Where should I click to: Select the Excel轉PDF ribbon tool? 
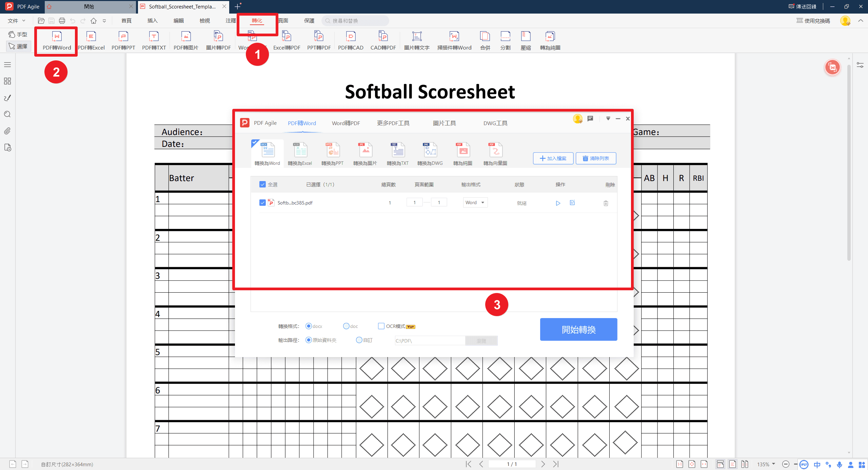pyautogui.click(x=287, y=41)
